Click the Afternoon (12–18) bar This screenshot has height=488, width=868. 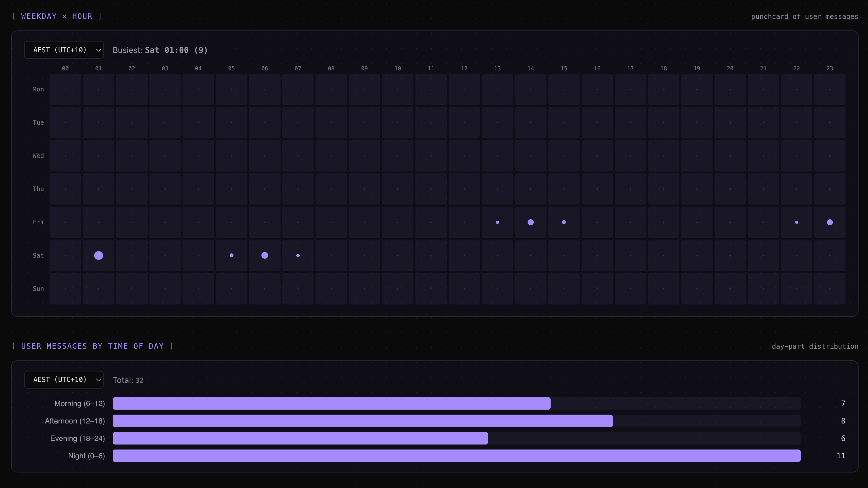point(362,421)
